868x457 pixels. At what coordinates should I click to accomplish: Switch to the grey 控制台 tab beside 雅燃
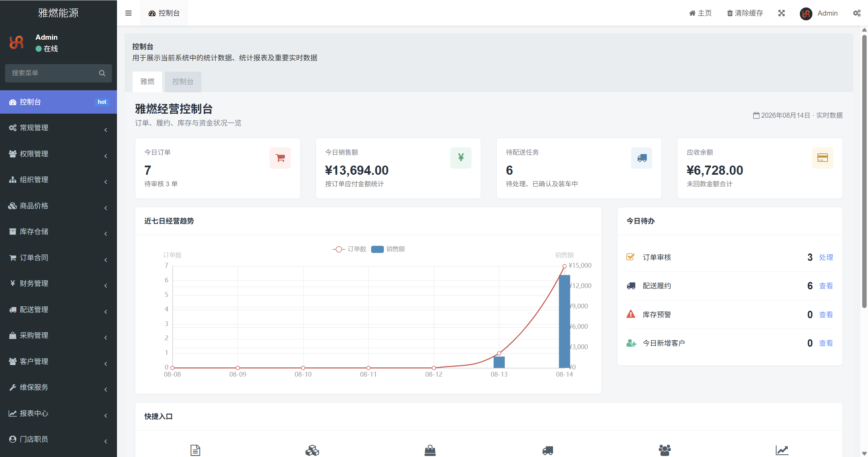(x=183, y=82)
